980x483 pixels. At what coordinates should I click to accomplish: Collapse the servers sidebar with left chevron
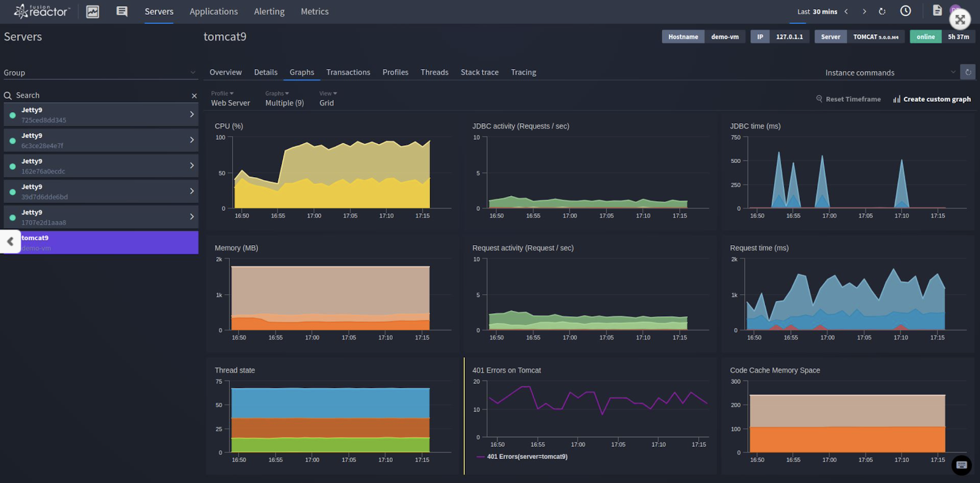pos(10,241)
